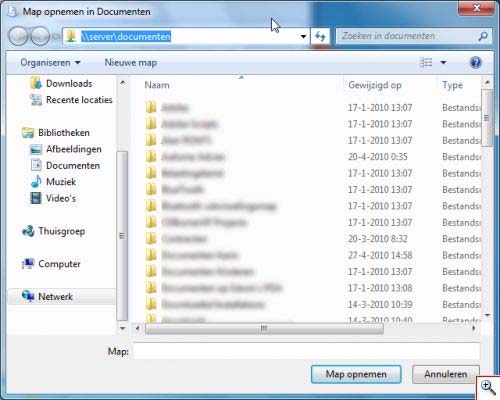Click the horizontal scrollbar thumb of file list
Screen dimensions: 500x400
(x=264, y=328)
